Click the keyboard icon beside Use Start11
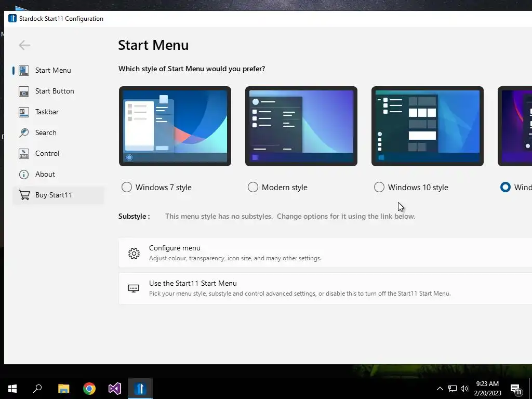Image resolution: width=532 pixels, height=399 pixels. click(x=134, y=288)
